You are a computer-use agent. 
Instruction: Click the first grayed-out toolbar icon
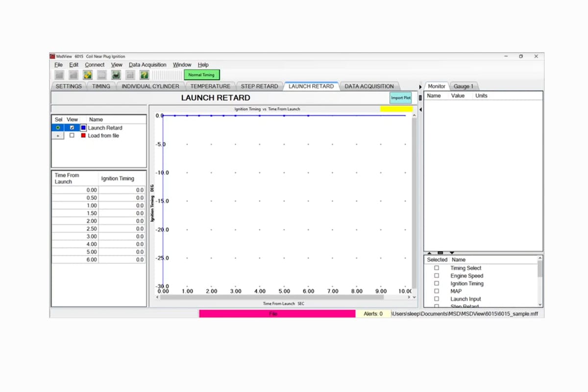click(59, 75)
